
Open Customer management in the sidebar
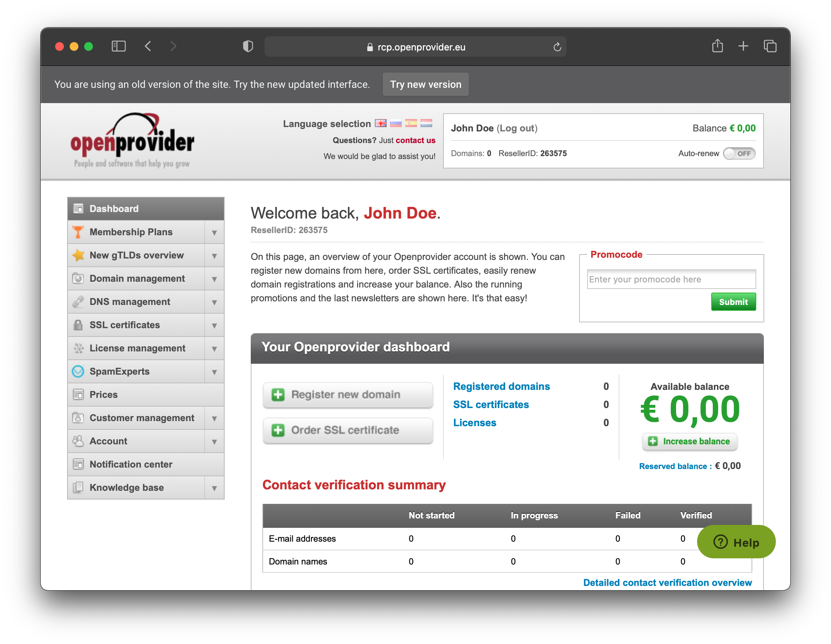[136, 418]
